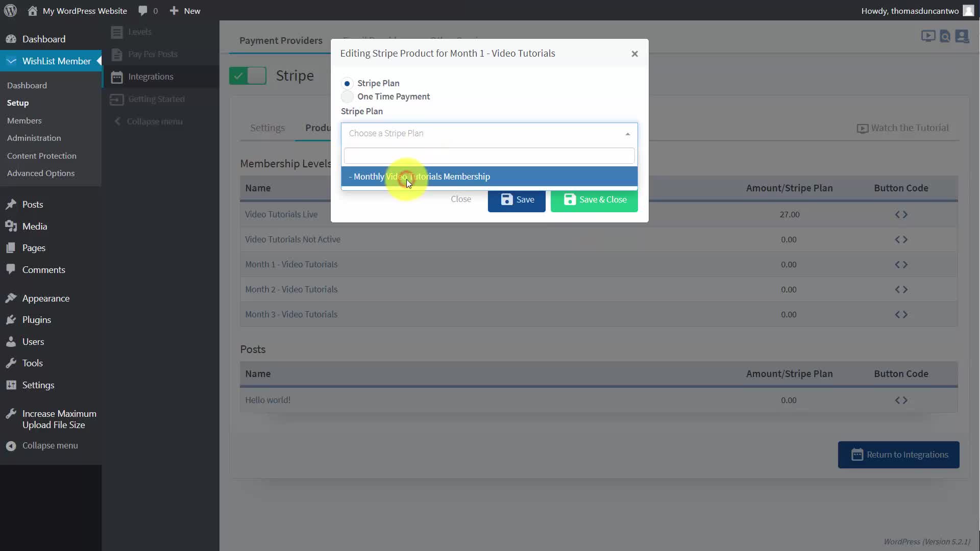
Task: Open the Members submenu item
Action: [x=24, y=121]
